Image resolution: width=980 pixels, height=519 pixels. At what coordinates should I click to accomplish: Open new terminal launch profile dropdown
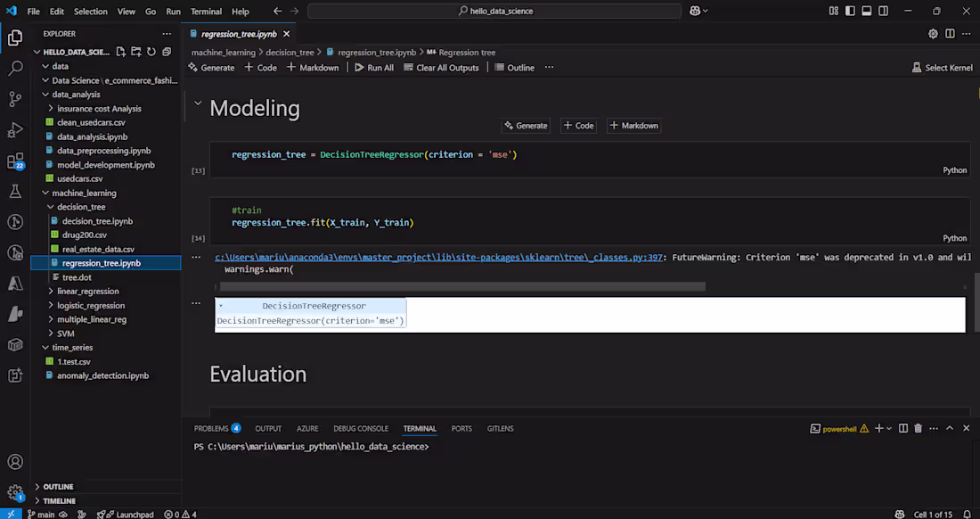(x=889, y=428)
